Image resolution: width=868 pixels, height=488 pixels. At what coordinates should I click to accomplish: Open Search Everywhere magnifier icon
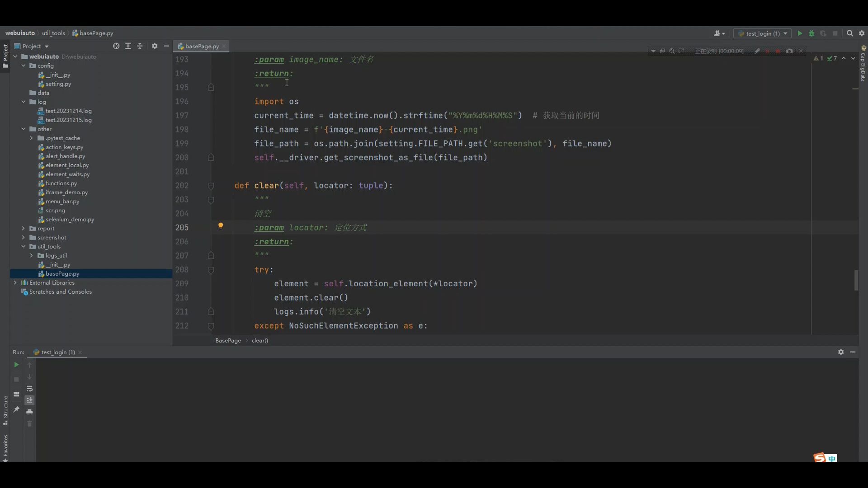[x=850, y=33]
